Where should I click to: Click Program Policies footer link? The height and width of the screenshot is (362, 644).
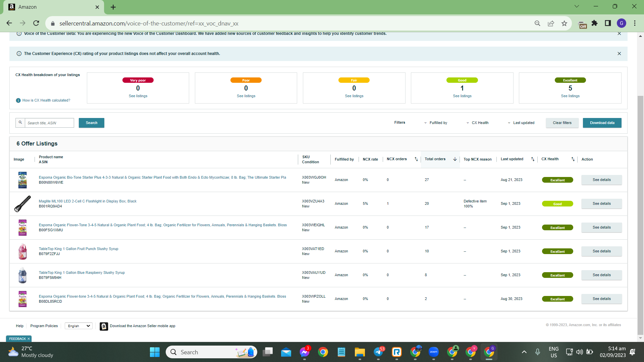coord(44,326)
